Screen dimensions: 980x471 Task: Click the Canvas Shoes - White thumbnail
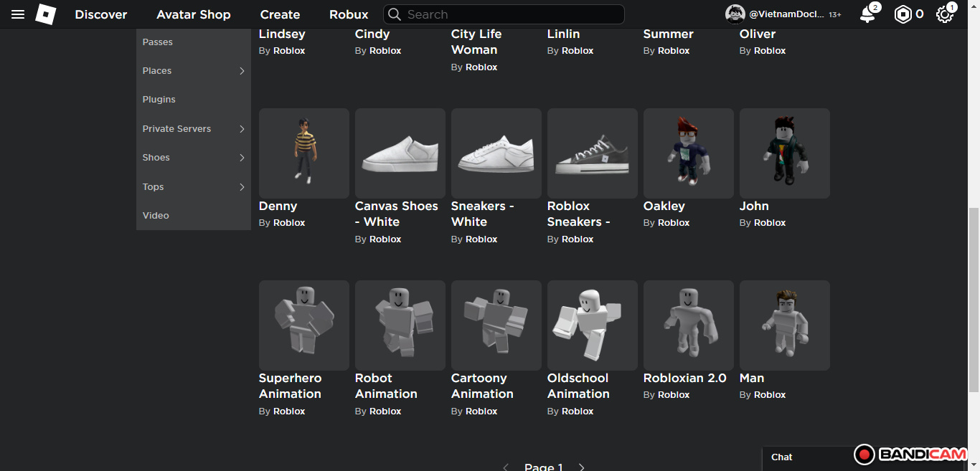(x=400, y=153)
